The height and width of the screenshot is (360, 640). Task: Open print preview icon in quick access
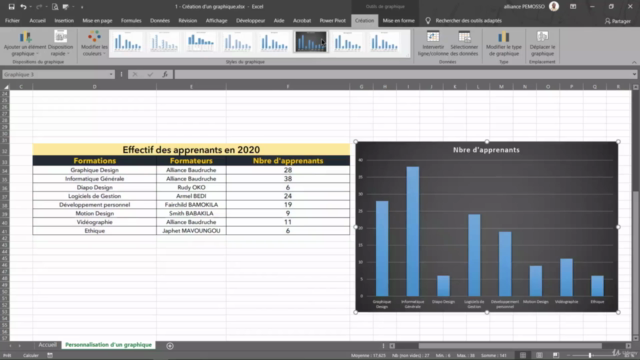tap(55, 7)
